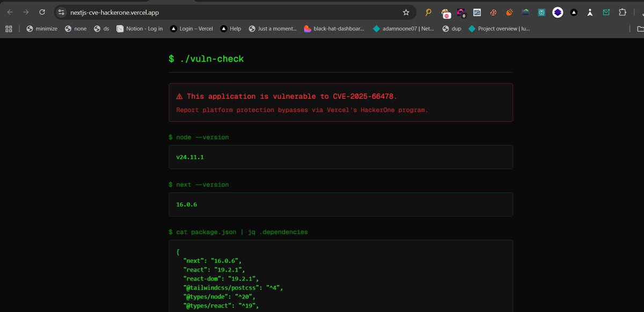The width and height of the screenshot is (644, 312).
Task: Click the '16.0.6' next version output
Action: [x=186, y=205]
